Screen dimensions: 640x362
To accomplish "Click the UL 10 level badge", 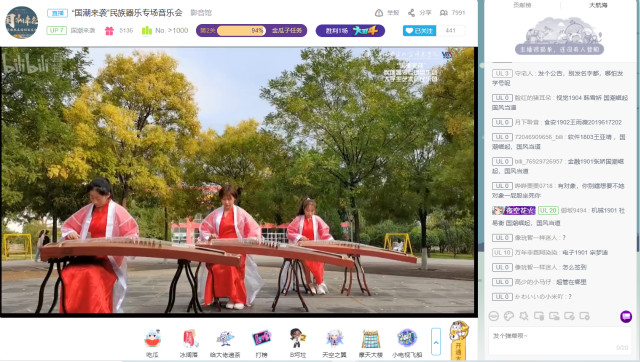I will 502,253.
